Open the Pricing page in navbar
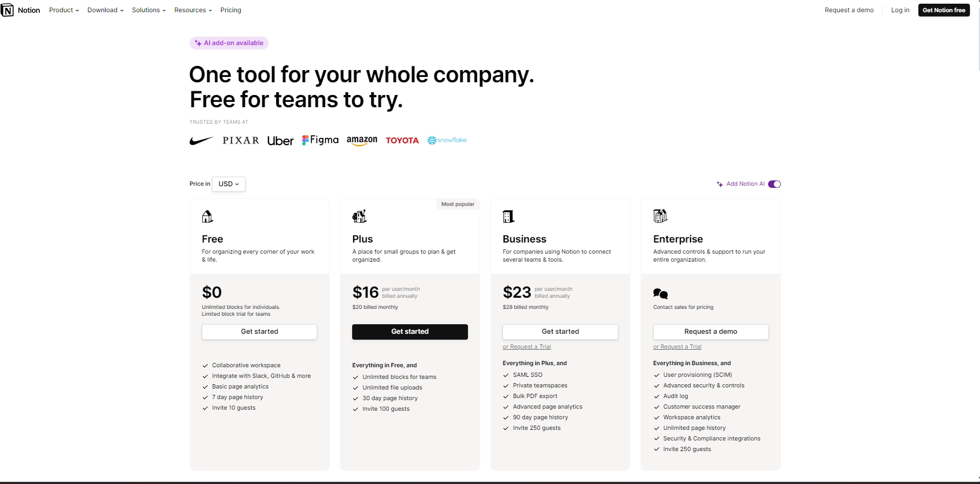Screen dimensions: 980x484 (x=231, y=10)
